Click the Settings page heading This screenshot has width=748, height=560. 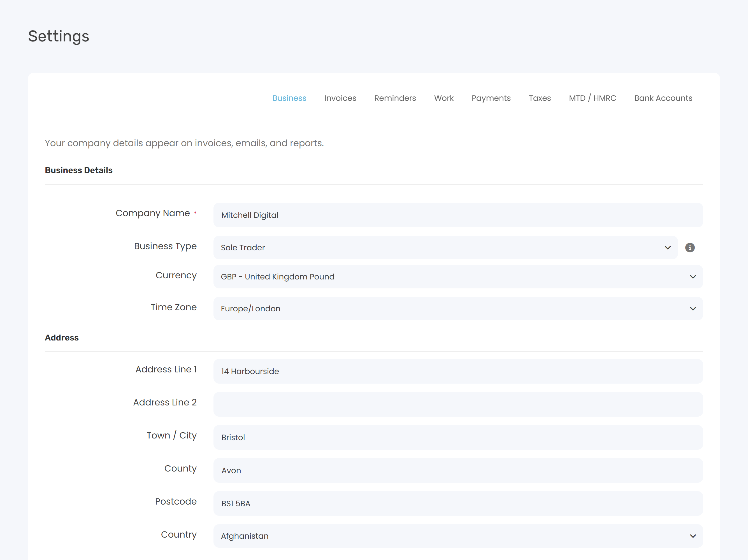pos(59,36)
